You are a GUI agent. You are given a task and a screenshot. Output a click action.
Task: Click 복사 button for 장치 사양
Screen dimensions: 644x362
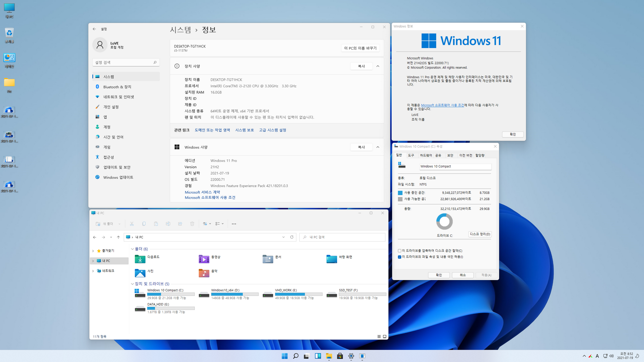pos(362,66)
